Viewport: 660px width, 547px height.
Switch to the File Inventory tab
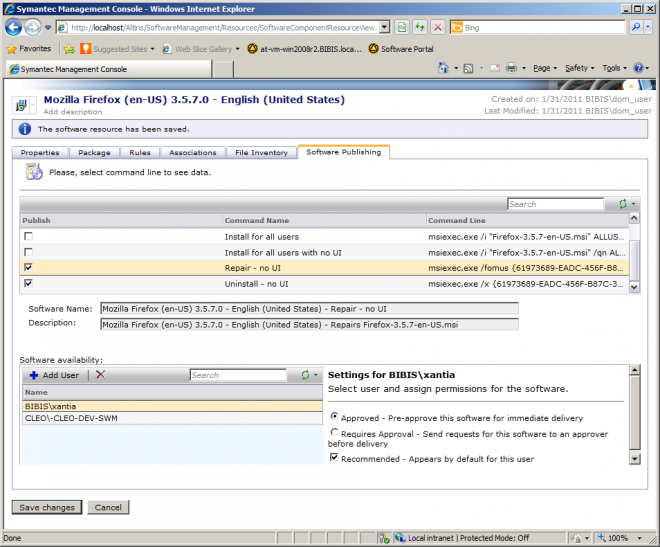tap(261, 152)
